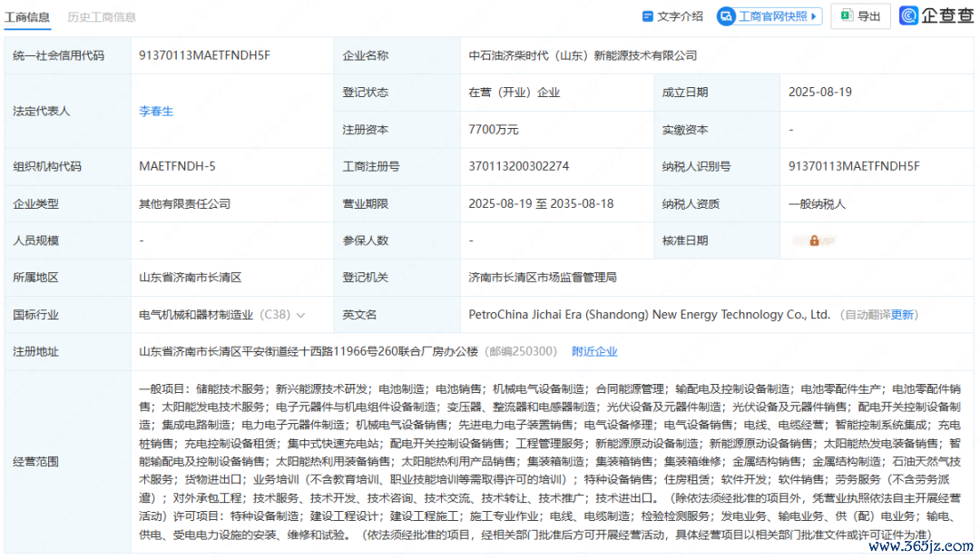Open the 历史工商信息 tab

102,17
